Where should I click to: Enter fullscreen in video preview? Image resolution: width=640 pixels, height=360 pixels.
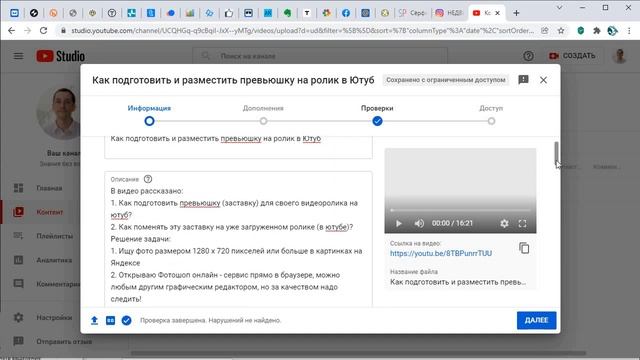pos(522,223)
